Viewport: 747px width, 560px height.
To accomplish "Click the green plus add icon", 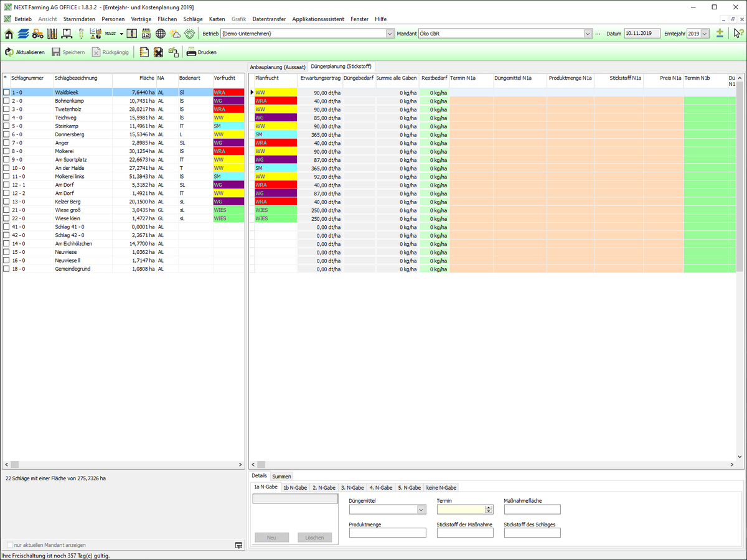I will (720, 34).
